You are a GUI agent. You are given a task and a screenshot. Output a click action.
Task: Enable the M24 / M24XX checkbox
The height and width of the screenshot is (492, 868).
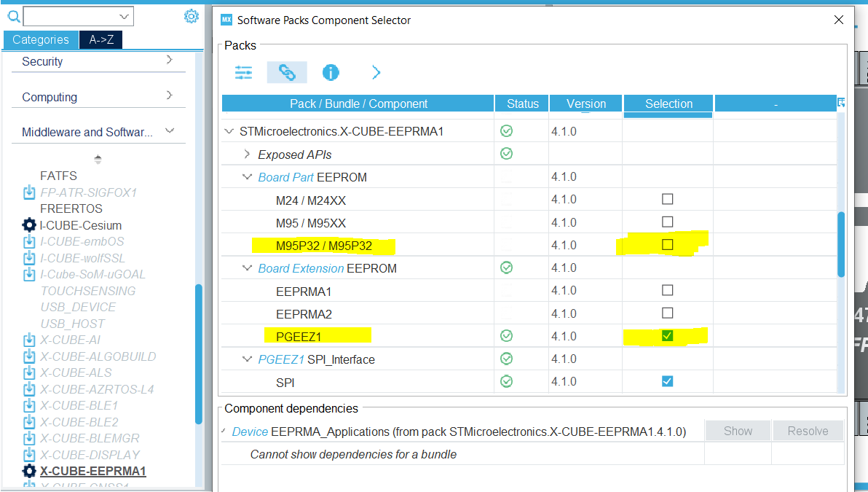point(667,199)
